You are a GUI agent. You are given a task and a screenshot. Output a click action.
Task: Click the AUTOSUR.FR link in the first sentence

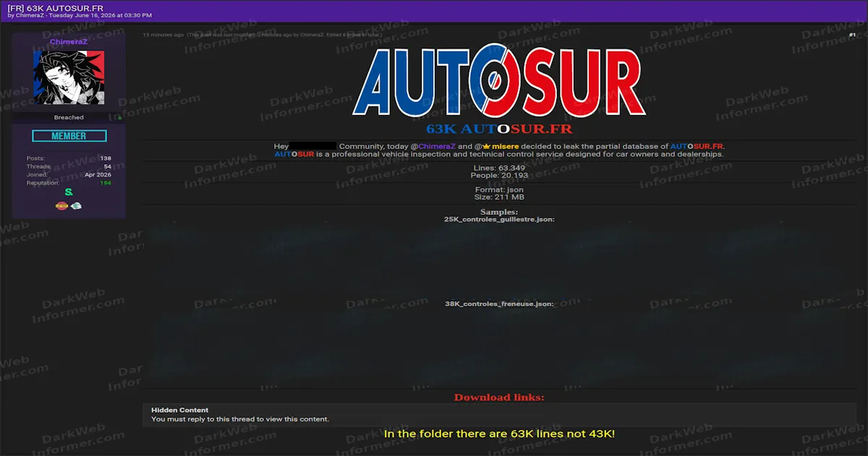697,146
